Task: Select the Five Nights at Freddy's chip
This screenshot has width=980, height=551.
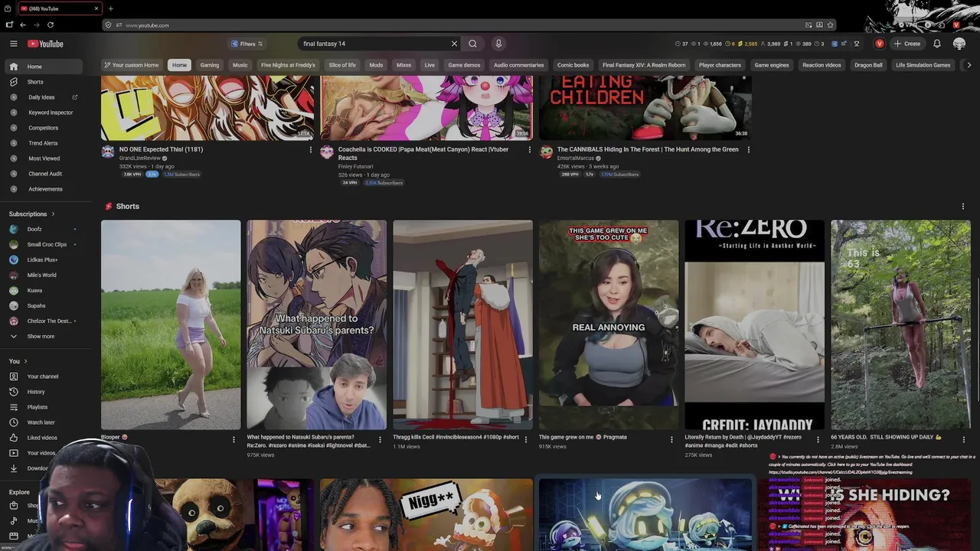Action: [x=288, y=65]
